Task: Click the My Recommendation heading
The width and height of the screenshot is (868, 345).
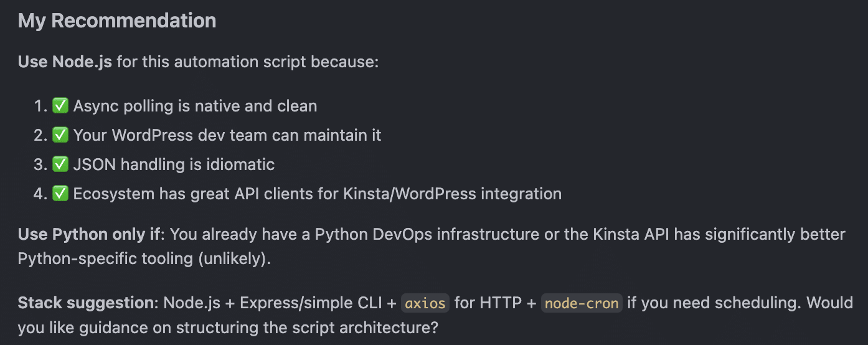Action: click(117, 21)
